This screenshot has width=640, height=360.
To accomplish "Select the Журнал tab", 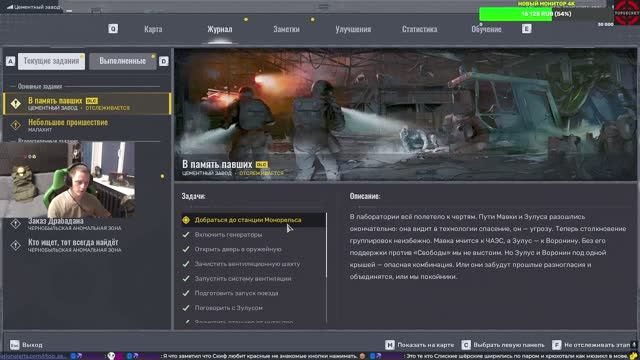I will (220, 29).
